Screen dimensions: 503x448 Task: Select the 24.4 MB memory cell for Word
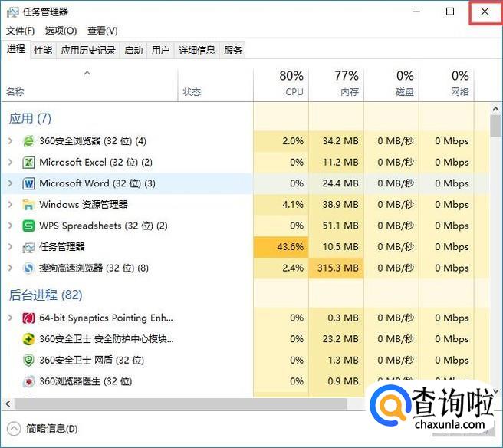(x=336, y=183)
